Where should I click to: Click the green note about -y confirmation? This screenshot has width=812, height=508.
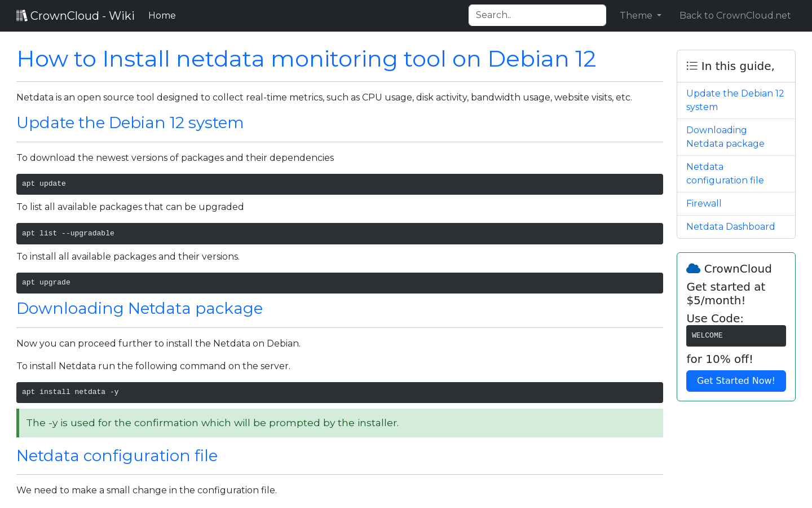pyautogui.click(x=339, y=423)
